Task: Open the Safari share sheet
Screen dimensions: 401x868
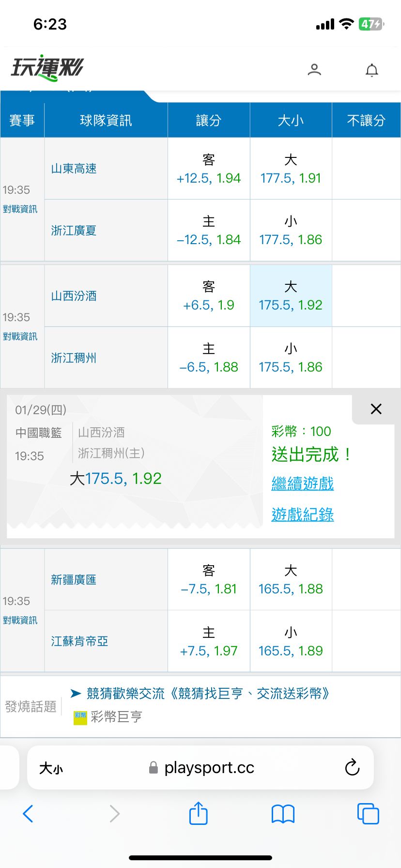Action: [x=198, y=813]
